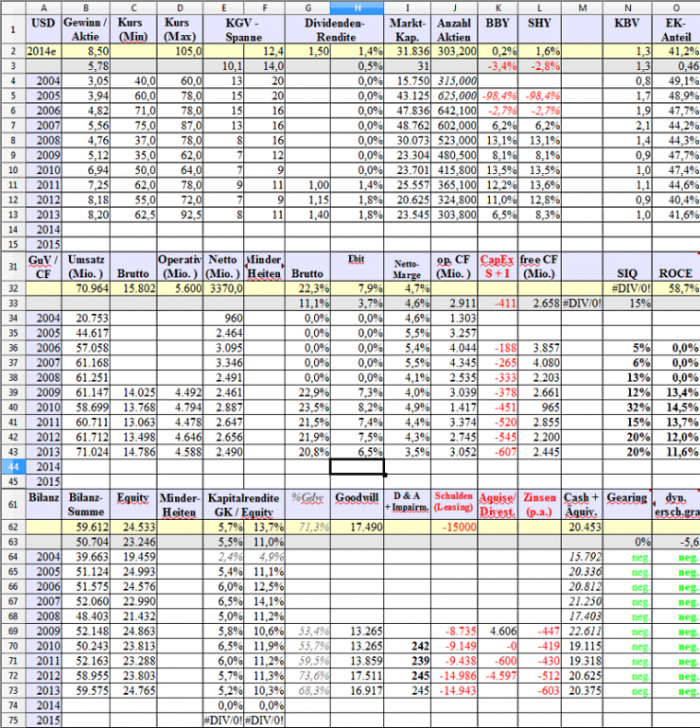700x728 pixels.
Task: Click column A header
Action: coord(44,7)
